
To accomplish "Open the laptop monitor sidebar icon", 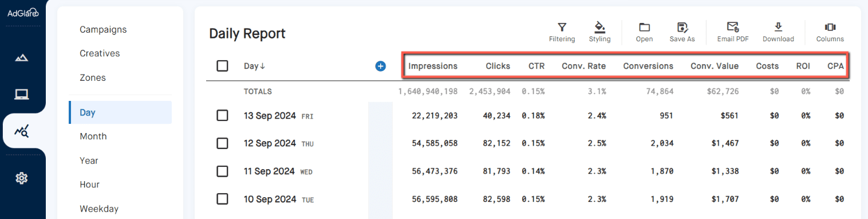I will pos(22,95).
